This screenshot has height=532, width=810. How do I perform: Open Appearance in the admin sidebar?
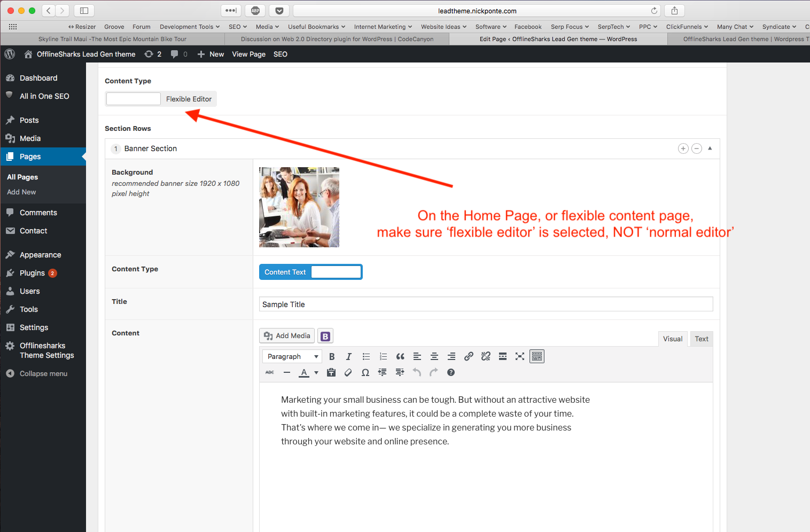click(x=41, y=255)
